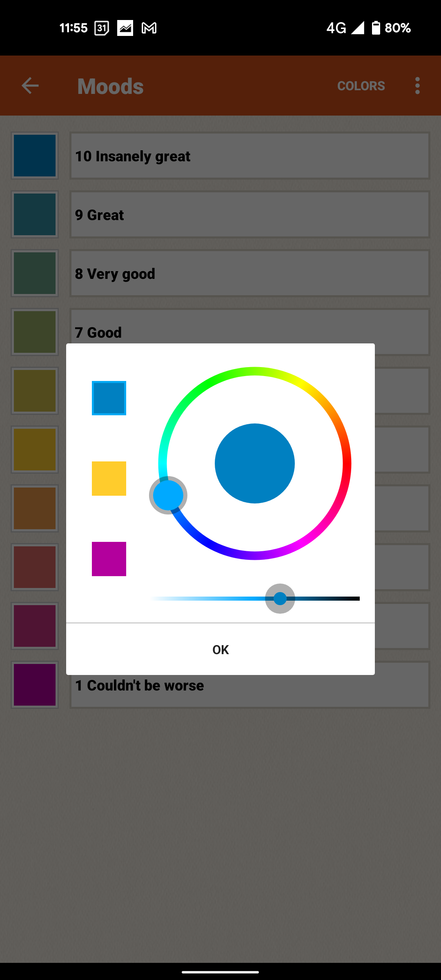Tap the color square for 9 Great
This screenshot has height=980, width=441.
coord(35,214)
